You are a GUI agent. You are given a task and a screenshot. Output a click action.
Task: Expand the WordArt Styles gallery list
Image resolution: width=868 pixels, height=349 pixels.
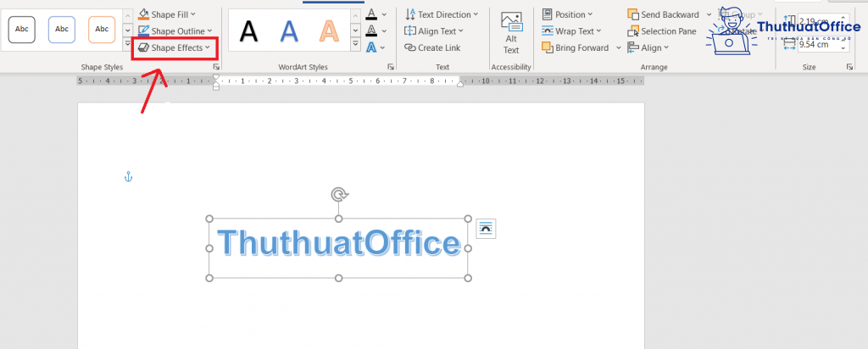coord(355,43)
